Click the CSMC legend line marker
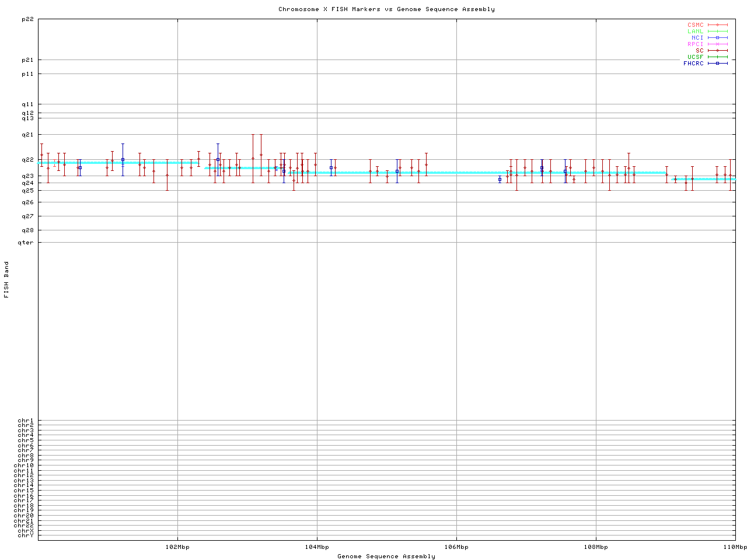Viewport: 747px width, 560px height. (717, 25)
